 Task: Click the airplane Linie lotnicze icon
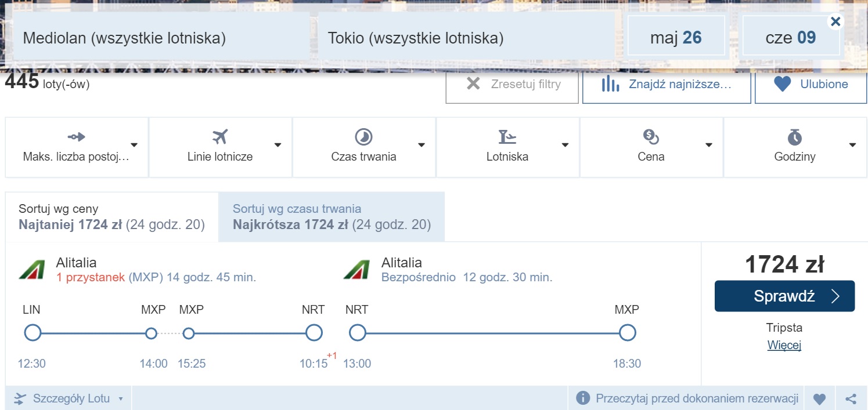(x=219, y=137)
